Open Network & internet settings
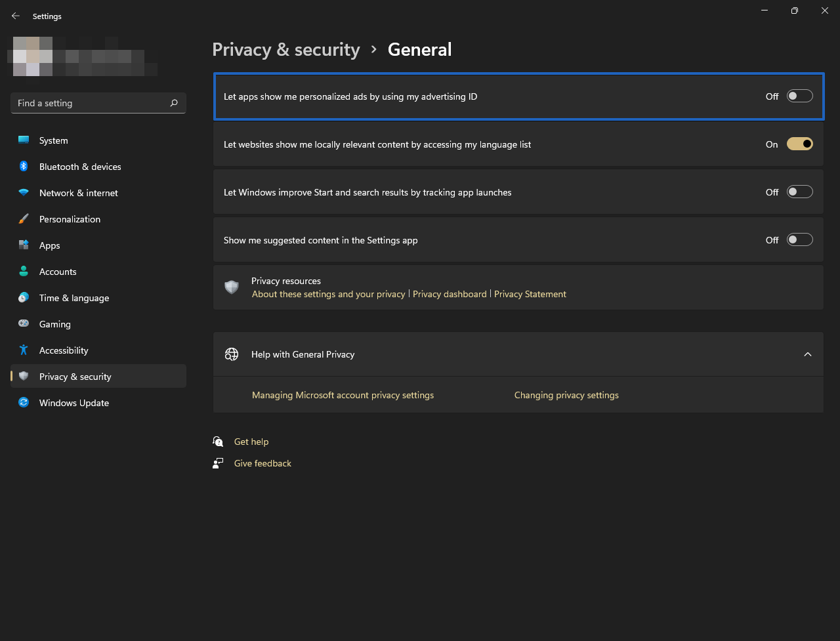This screenshot has width=840, height=641. [98, 193]
